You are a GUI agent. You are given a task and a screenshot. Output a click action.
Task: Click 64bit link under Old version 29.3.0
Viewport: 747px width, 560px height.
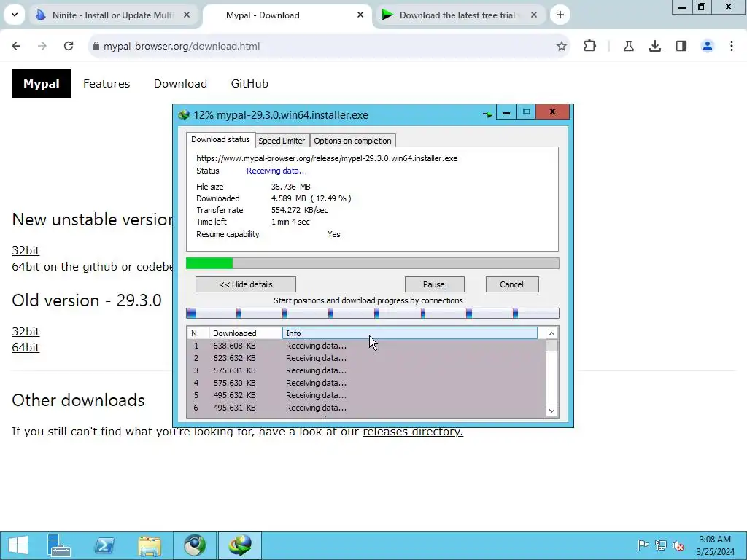(26, 348)
